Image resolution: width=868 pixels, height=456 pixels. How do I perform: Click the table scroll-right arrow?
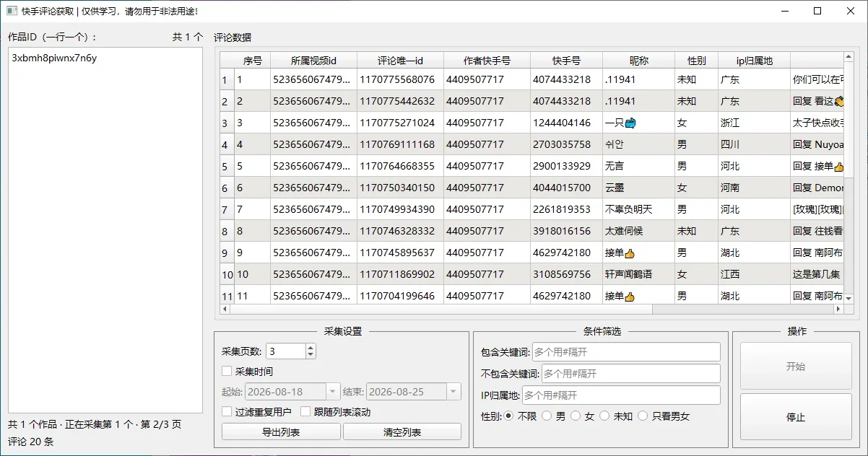(838, 309)
